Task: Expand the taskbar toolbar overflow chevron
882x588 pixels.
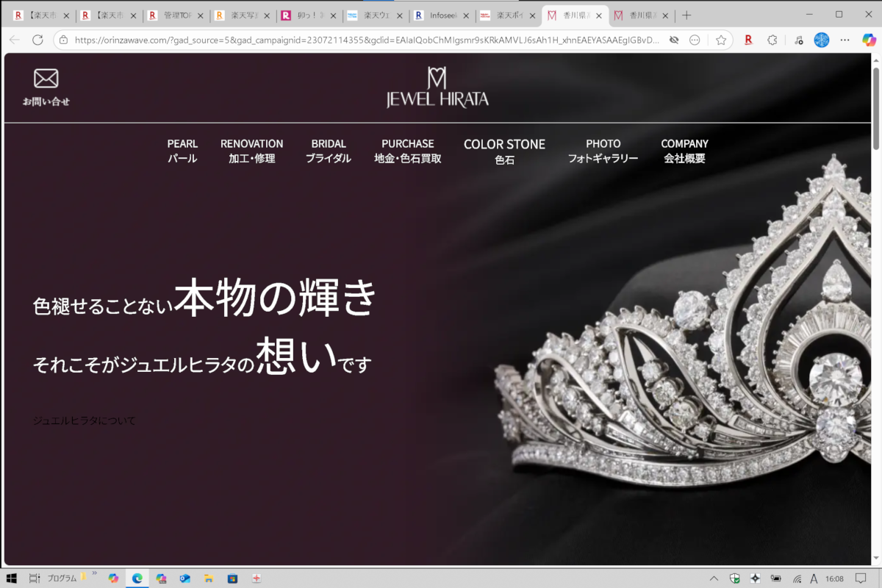Action: click(x=94, y=573)
